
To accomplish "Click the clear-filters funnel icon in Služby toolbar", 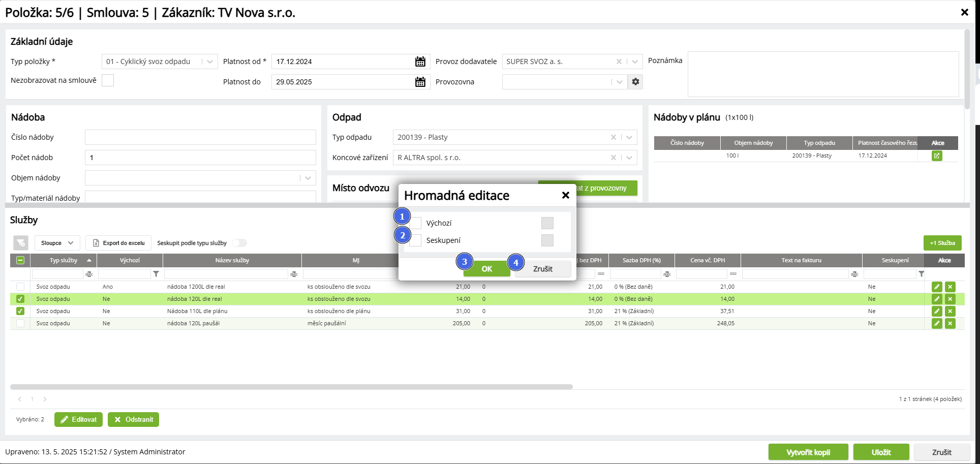I will click(x=21, y=243).
